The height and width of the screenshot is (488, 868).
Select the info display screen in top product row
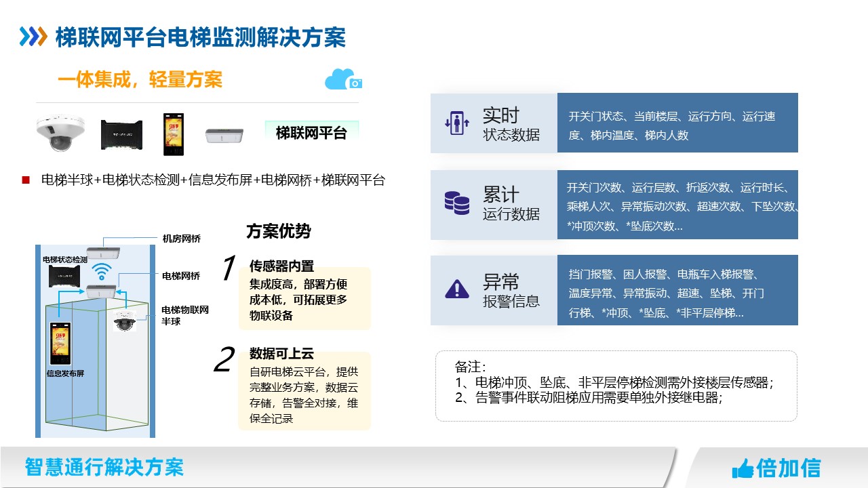pos(173,134)
